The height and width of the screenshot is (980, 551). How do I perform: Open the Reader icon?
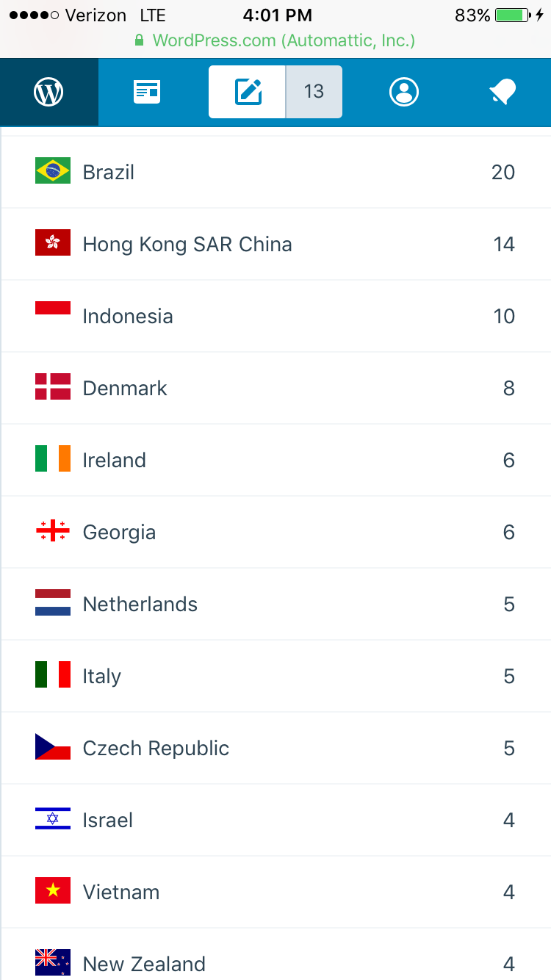(147, 92)
